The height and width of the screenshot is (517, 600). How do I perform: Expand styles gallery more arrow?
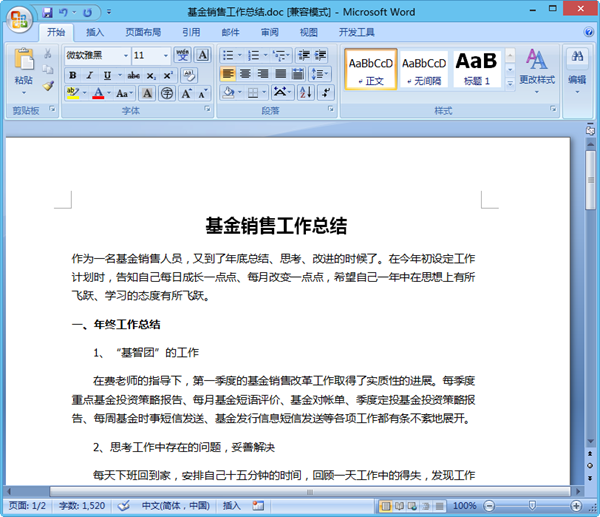[x=510, y=83]
